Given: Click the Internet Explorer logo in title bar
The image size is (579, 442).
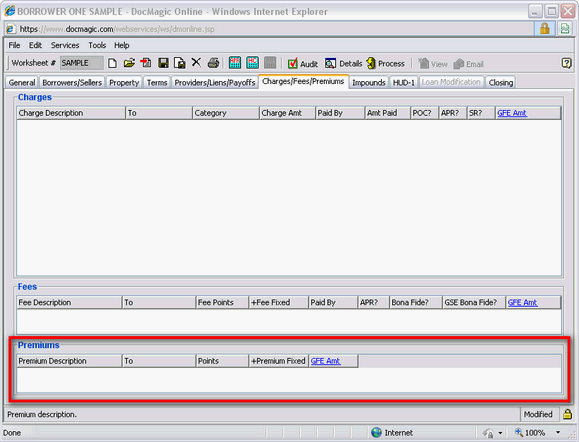Looking at the screenshot, I should tap(10, 11).
